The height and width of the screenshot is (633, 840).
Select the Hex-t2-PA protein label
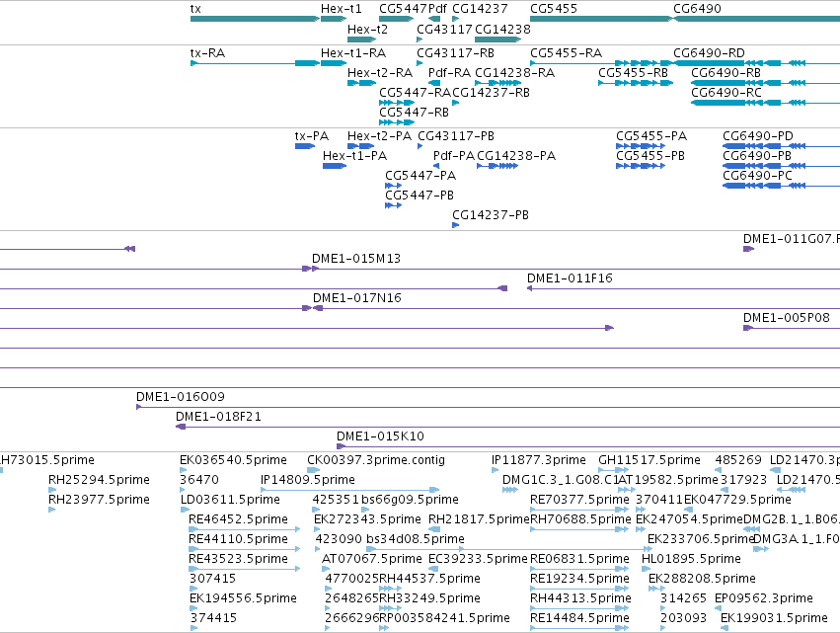click(379, 136)
